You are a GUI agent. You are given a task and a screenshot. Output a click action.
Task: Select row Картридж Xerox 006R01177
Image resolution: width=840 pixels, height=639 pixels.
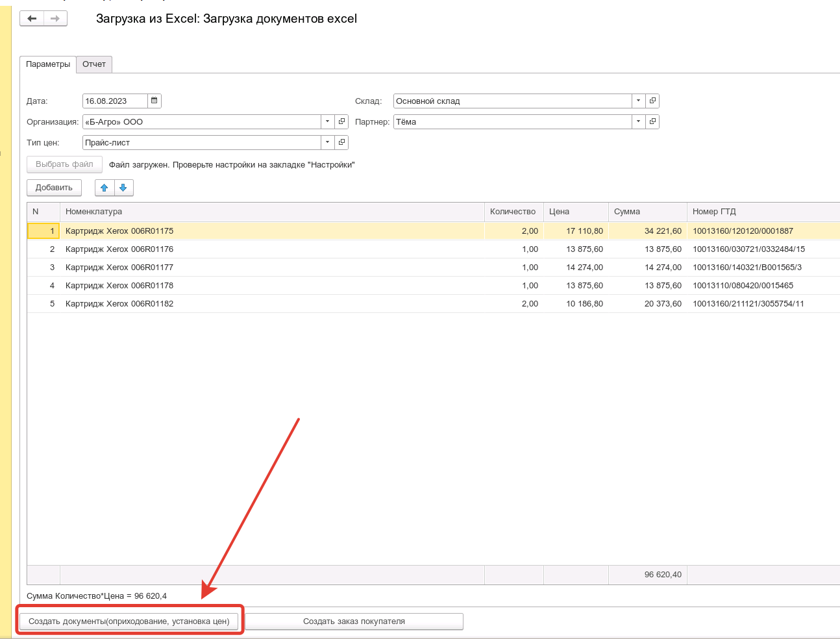[x=119, y=268]
